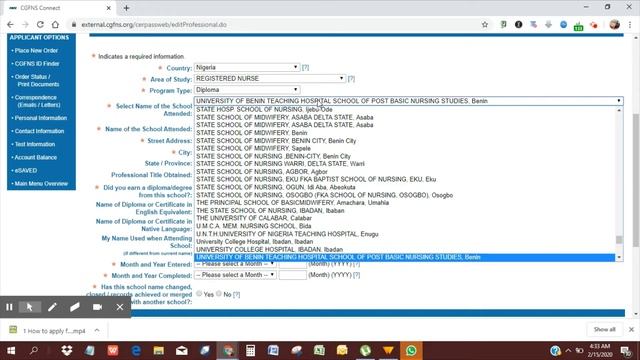Open Month Entered month dropdown

[x=235, y=264]
